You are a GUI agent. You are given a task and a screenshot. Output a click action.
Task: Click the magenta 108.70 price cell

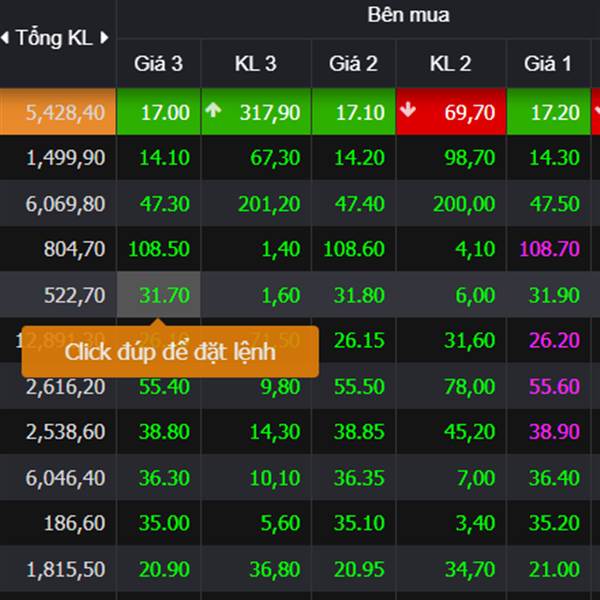pyautogui.click(x=551, y=249)
